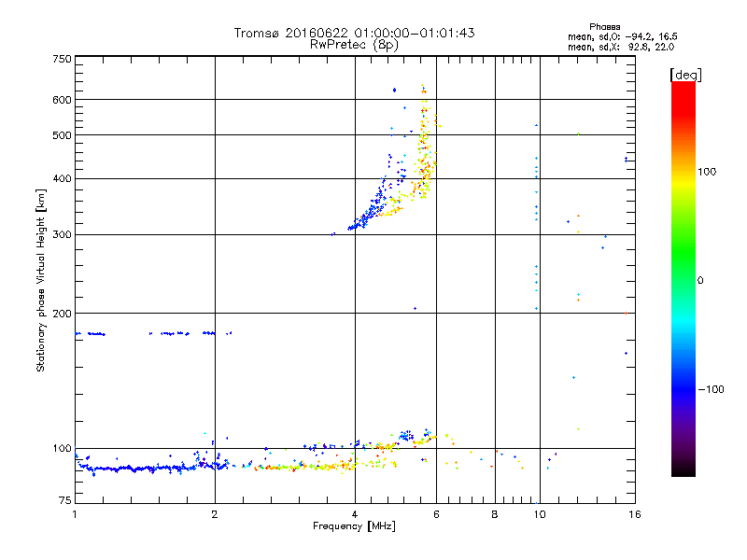Click the 'Stationary phase Virtual Height [km]' axis label
Viewport: 747px width, 560px height.
41,281
